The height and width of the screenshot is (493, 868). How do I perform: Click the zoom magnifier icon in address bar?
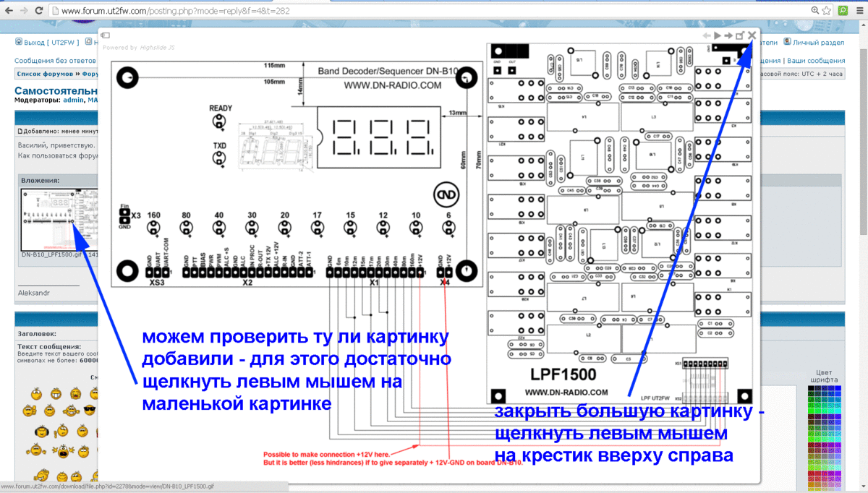(x=815, y=11)
